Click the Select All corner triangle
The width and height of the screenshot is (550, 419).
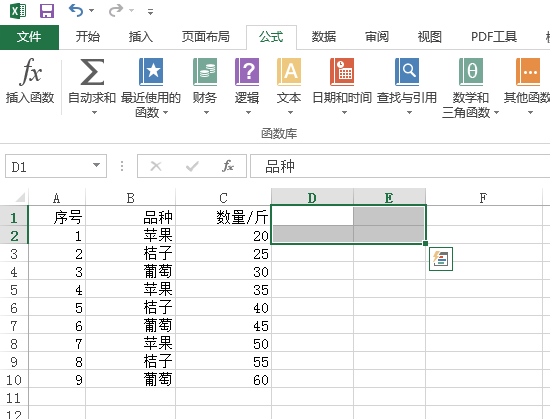(20, 197)
